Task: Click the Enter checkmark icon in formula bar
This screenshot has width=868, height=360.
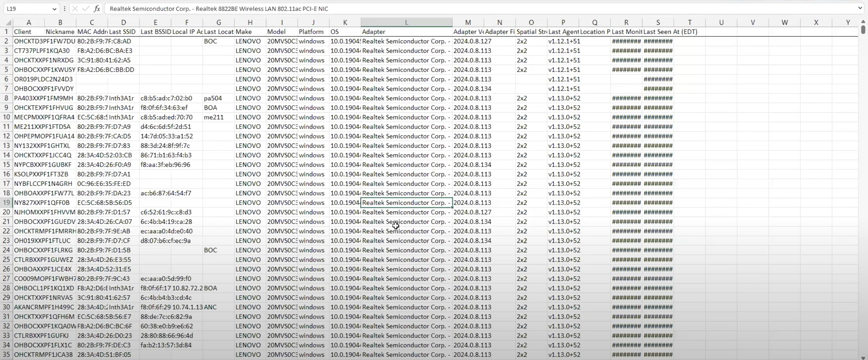Action: pyautogui.click(x=86, y=9)
